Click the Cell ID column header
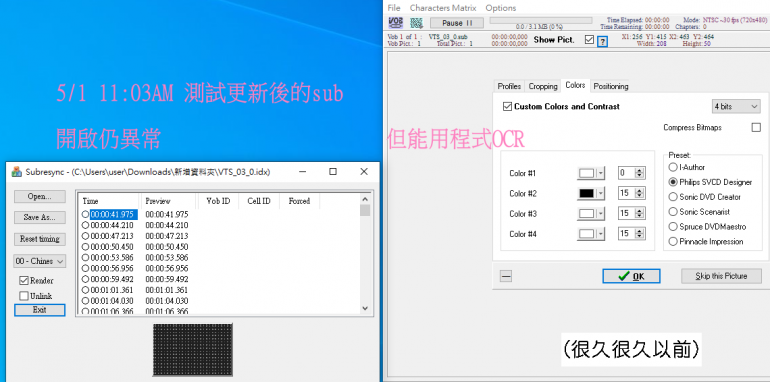 (x=259, y=201)
